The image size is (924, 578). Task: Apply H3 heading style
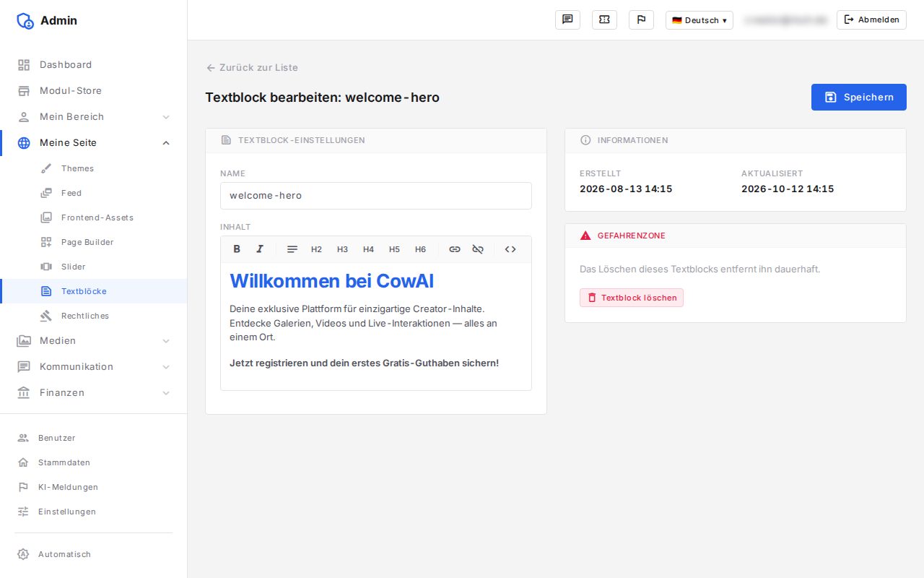(342, 249)
